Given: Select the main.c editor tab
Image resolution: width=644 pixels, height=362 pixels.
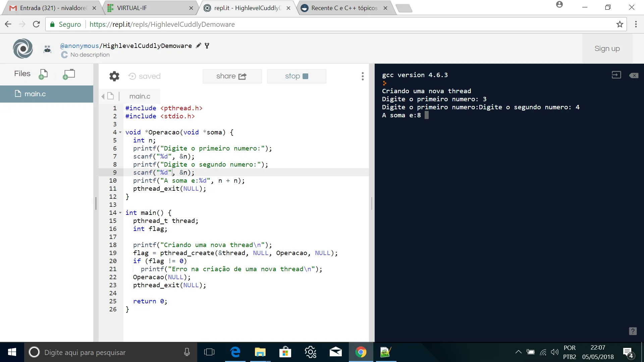Looking at the screenshot, I should [x=140, y=97].
